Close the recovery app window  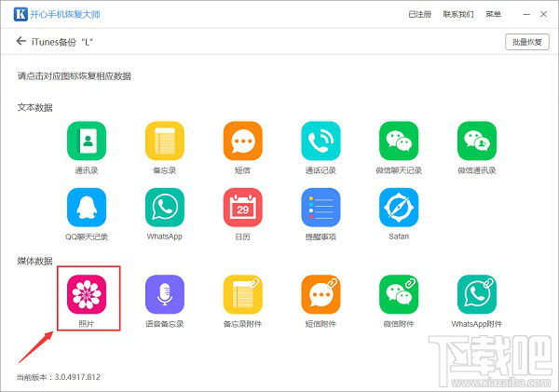click(x=544, y=14)
